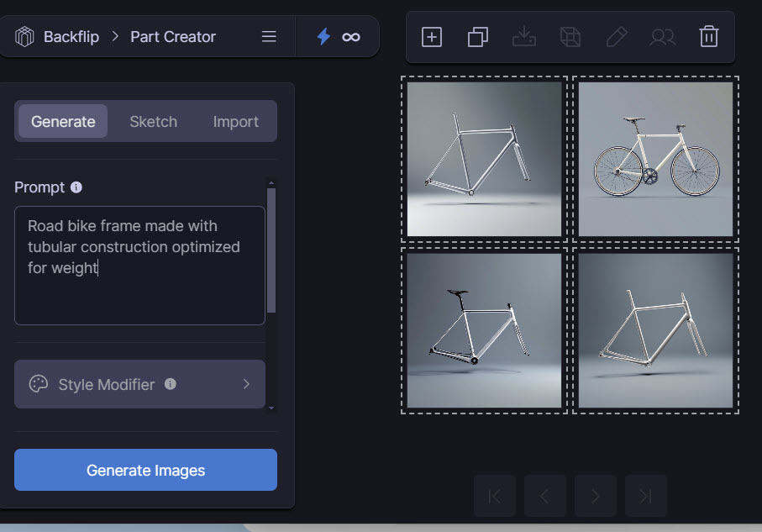The height and width of the screenshot is (532, 762).
Task: Click the 3D cube conversion icon
Action: (570, 36)
